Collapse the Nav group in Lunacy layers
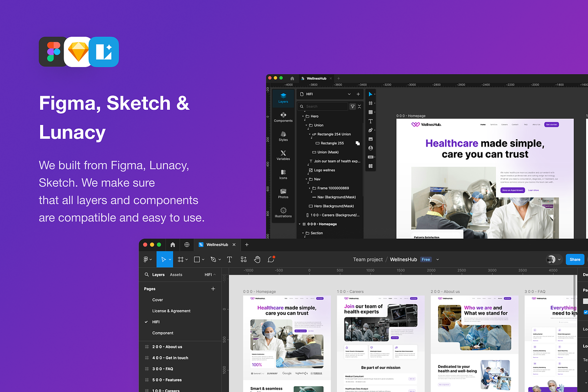Viewport: 588px width, 392px height. 307,179
